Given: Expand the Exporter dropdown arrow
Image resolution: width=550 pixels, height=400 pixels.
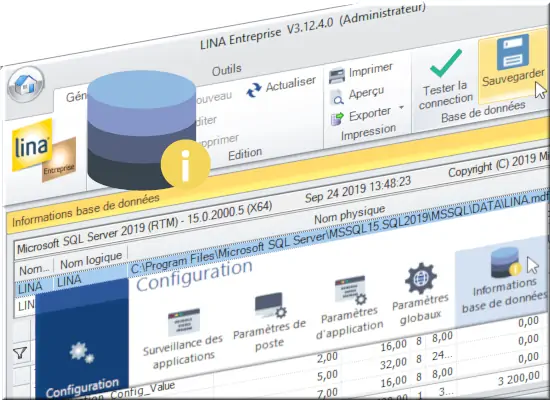Looking at the screenshot, I should (401, 107).
